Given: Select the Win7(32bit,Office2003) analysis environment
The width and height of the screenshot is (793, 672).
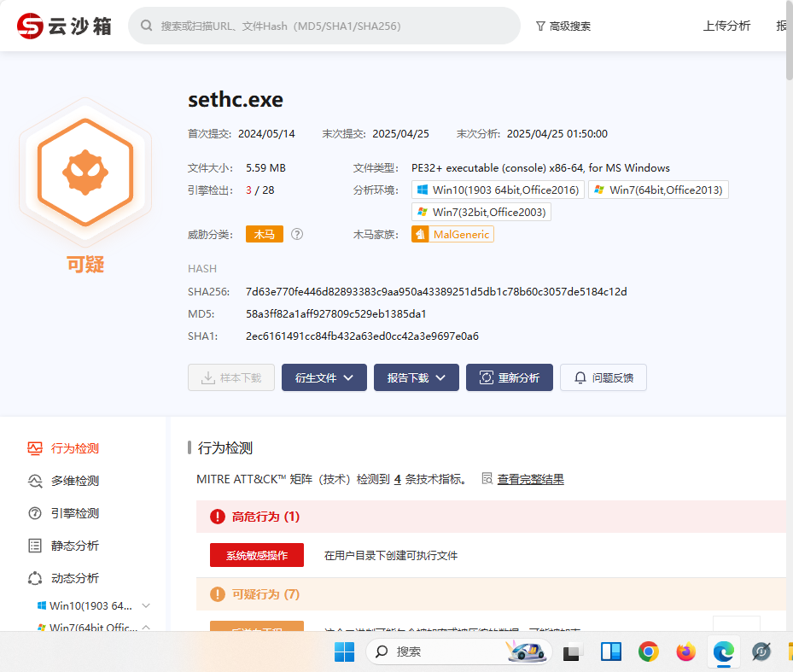Looking at the screenshot, I should pyautogui.click(x=481, y=212).
